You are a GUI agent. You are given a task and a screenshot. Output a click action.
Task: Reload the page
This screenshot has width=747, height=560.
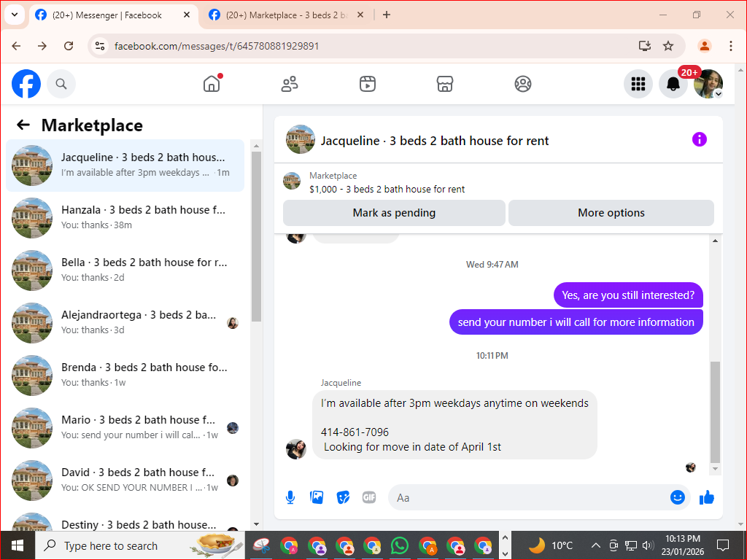(x=69, y=46)
